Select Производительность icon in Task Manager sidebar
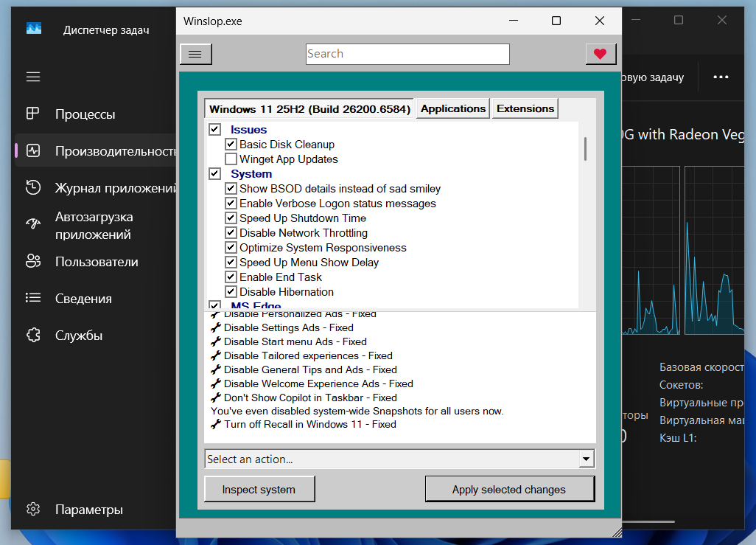The height and width of the screenshot is (545, 756). click(32, 150)
